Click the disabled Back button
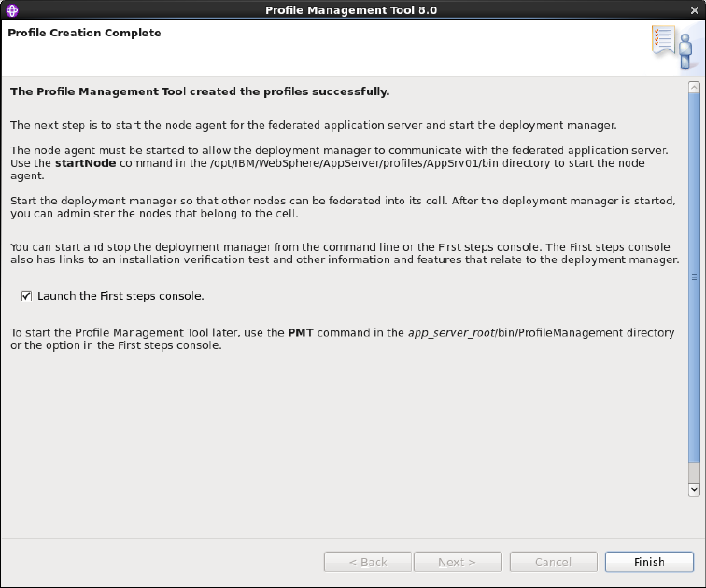 pos(367,562)
